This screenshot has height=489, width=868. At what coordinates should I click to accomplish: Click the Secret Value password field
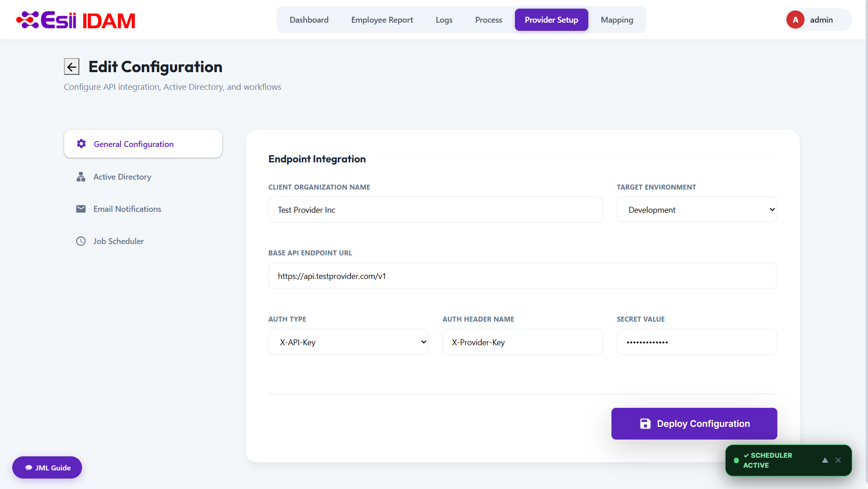point(697,342)
